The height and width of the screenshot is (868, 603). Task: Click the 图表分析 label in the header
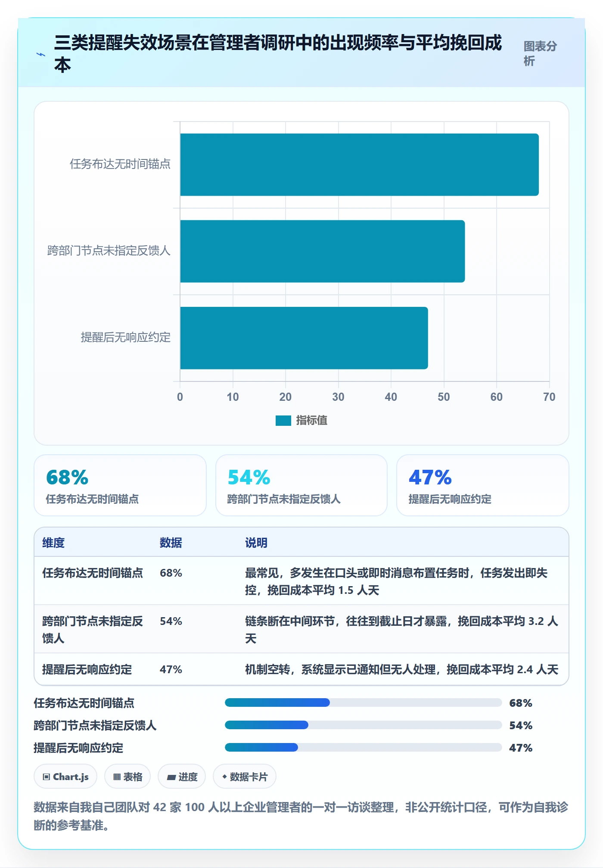pos(540,53)
